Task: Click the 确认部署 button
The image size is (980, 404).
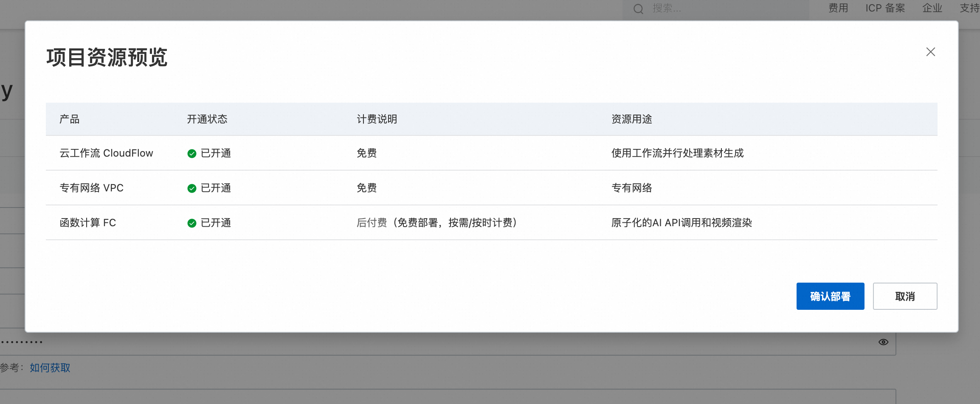Action: click(x=830, y=296)
